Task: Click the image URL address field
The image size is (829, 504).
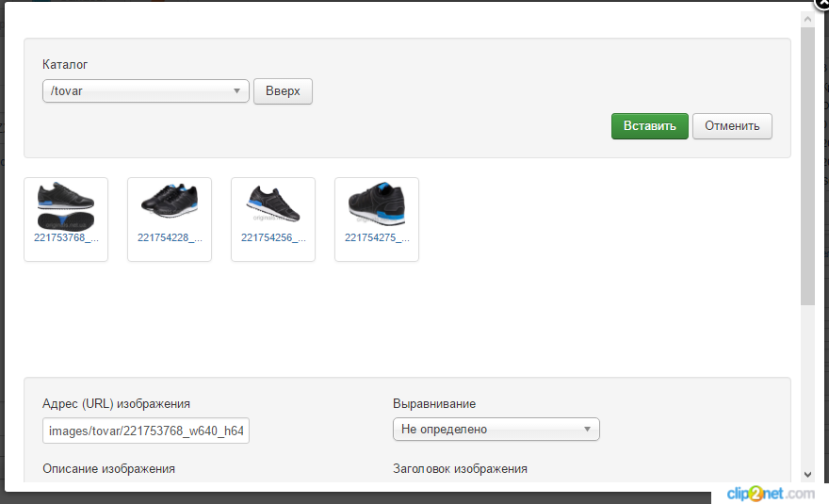Action: (x=146, y=431)
